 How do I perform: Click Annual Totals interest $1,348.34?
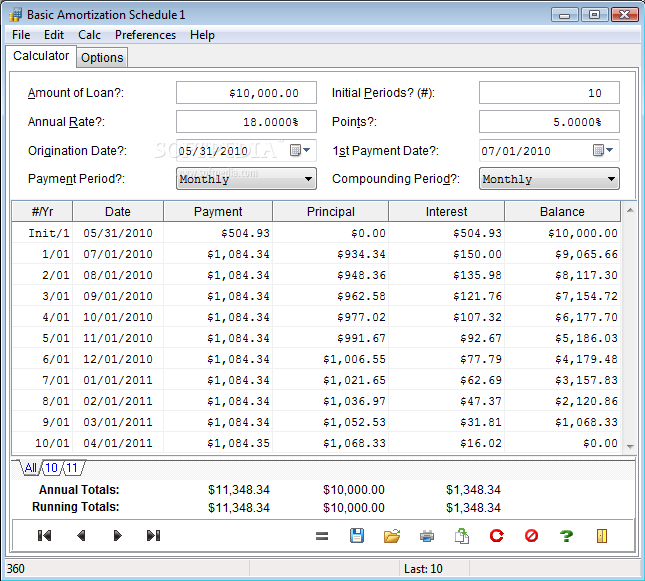coord(473,490)
